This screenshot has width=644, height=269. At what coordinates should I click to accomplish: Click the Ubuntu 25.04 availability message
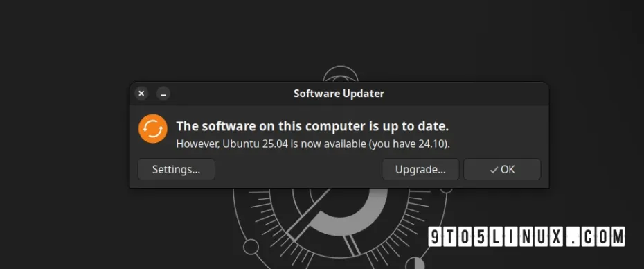click(313, 144)
